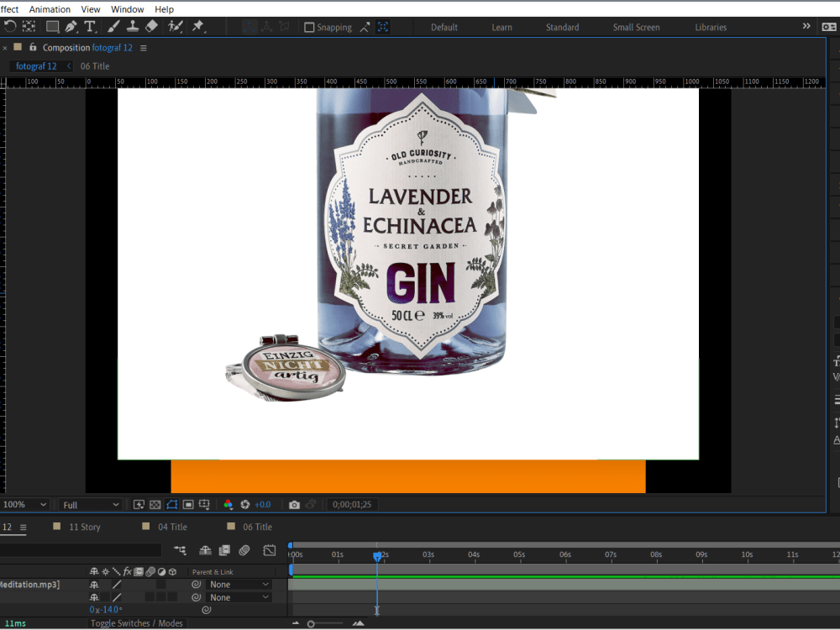Select the Clone Stamp tool
Viewport: 840px width, 630px height.
(133, 26)
